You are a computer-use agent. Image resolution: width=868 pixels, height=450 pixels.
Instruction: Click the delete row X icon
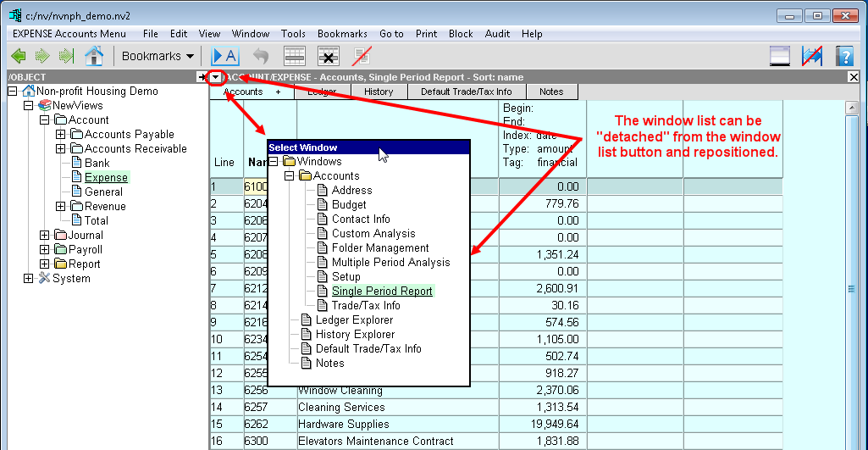coord(328,57)
